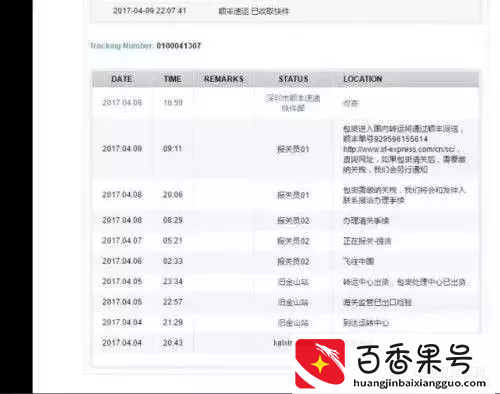Screen dimensions: 500x394
Task: Click date 2017.04.04 in the 20:43 row
Action: [x=122, y=343]
